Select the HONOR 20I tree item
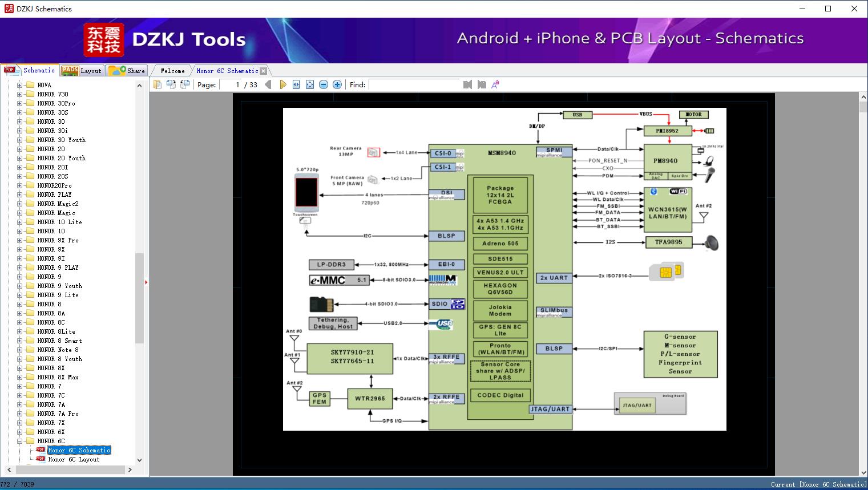868x490 pixels. pyautogui.click(x=53, y=167)
